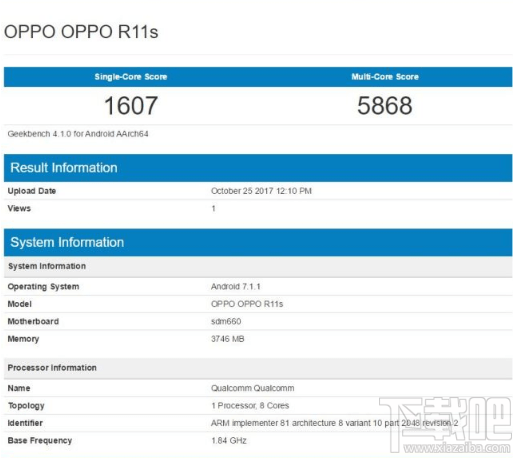The image size is (519, 458).
Task: Select the 'ARM implementer 81 architecture' identifier value
Action: point(334,423)
